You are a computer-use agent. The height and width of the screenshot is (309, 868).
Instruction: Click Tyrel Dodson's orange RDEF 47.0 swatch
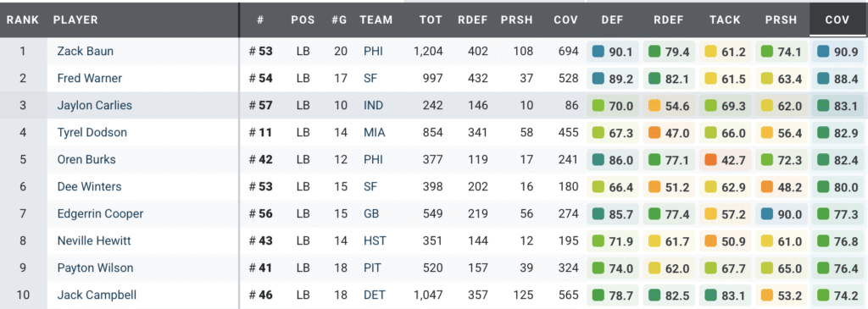655,133
